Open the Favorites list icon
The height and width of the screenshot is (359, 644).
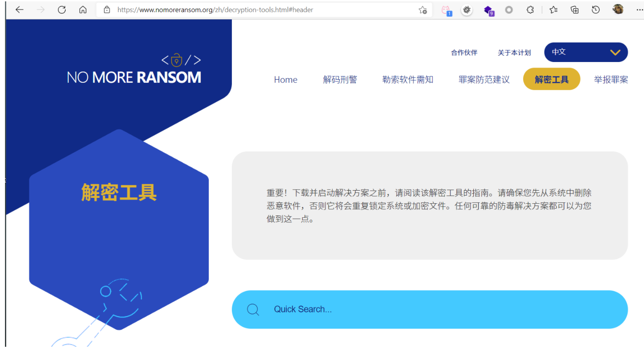coord(553,9)
